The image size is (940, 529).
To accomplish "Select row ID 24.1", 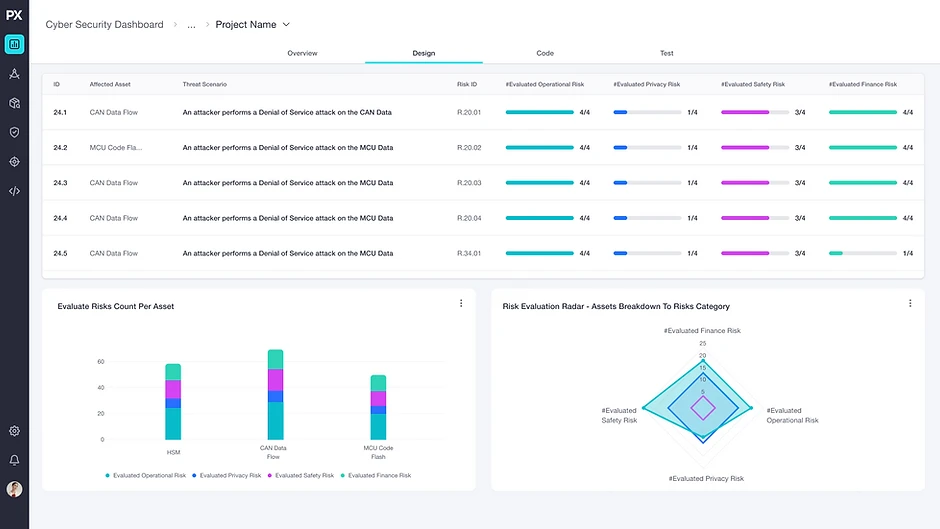I will 60,112.
